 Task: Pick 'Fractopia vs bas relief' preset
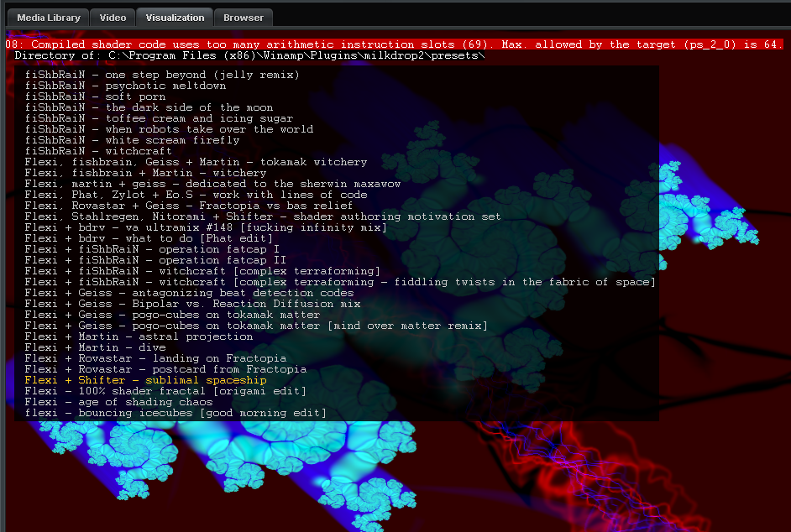189,206
